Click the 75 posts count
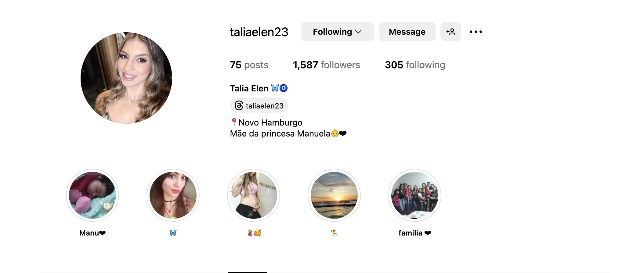This screenshot has width=644, height=273. 249,65
